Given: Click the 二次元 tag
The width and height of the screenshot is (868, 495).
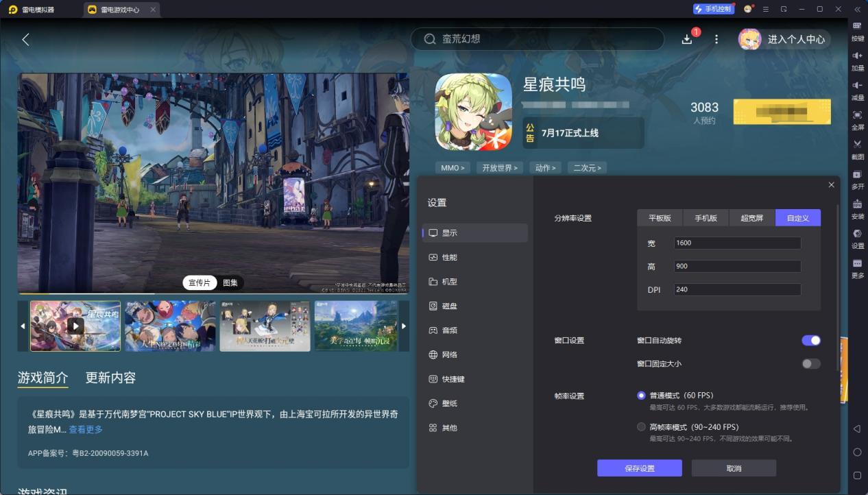Looking at the screenshot, I should click(x=588, y=168).
